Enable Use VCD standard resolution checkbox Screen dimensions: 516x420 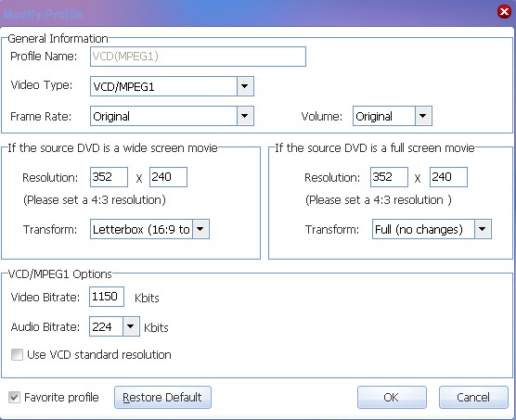pyautogui.click(x=17, y=354)
